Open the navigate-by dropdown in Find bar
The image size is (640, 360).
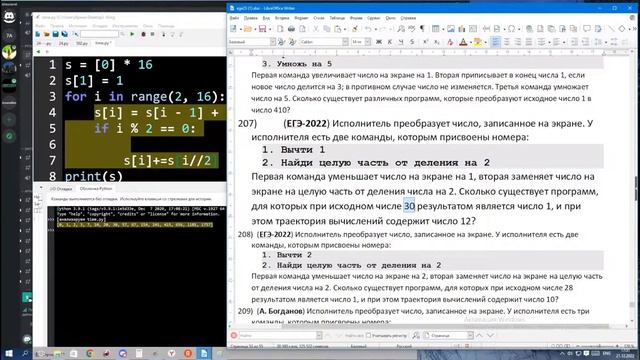470,336
